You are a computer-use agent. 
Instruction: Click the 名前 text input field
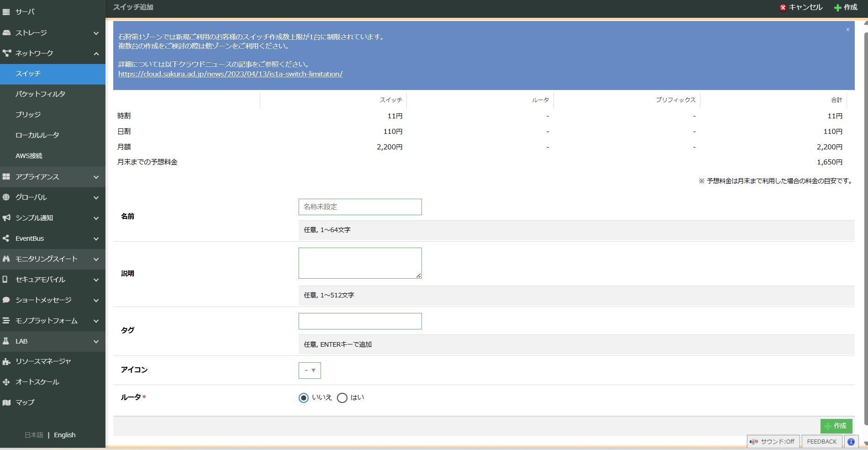point(360,207)
